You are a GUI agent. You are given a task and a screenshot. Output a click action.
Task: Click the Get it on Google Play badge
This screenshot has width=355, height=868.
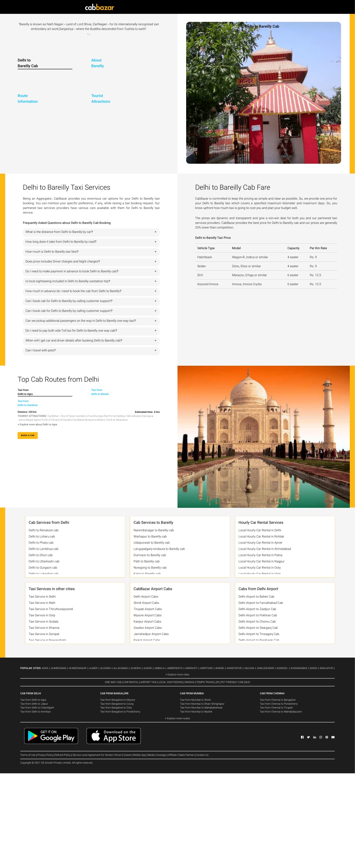[x=51, y=736]
